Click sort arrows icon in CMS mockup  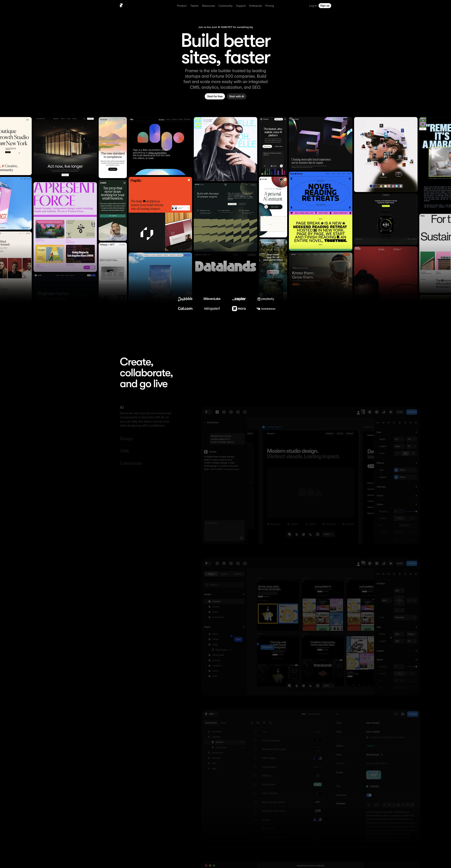click(x=258, y=723)
